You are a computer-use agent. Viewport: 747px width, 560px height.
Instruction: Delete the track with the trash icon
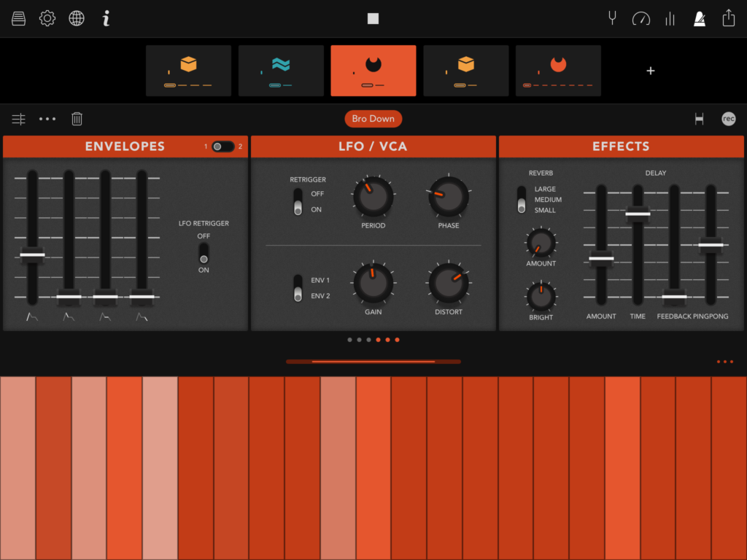(x=77, y=119)
